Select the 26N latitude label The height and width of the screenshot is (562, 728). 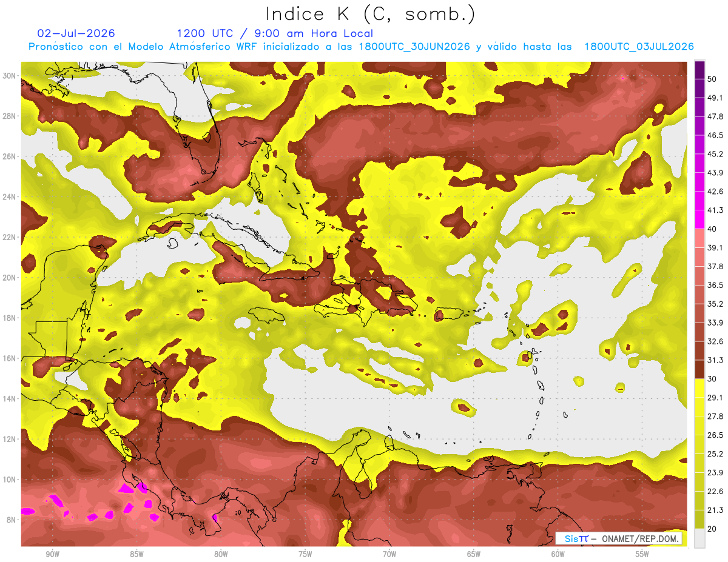pos(10,156)
